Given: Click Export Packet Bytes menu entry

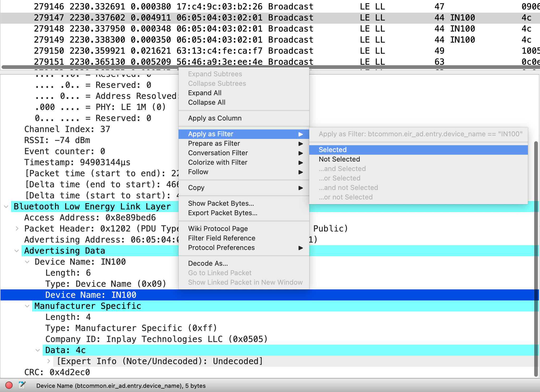Looking at the screenshot, I should click(x=223, y=213).
